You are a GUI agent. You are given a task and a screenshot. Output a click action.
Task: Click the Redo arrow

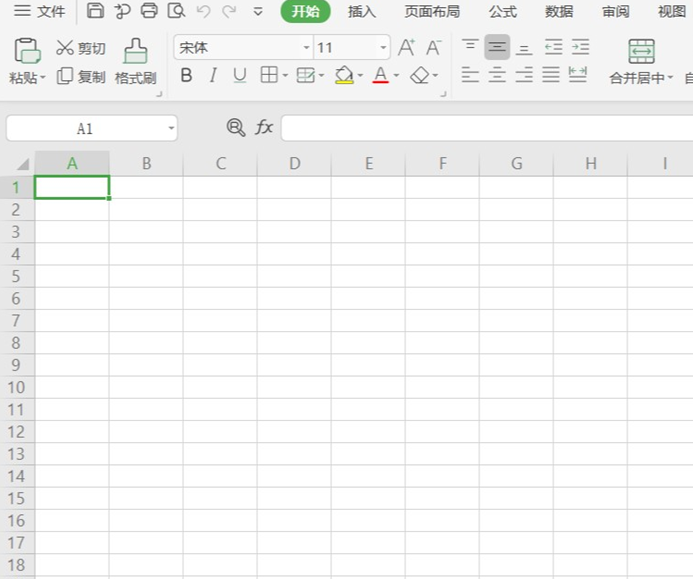click(229, 11)
